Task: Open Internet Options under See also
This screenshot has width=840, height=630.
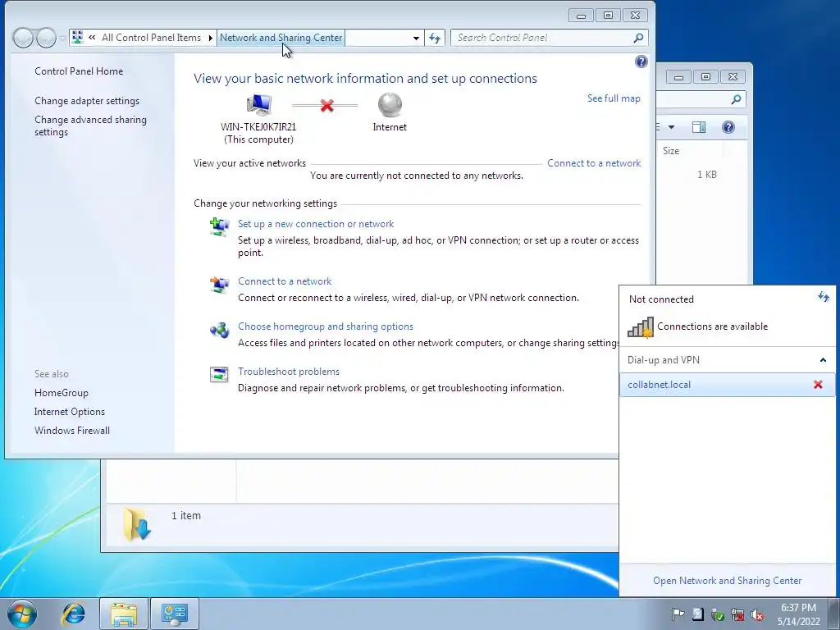Action: (70, 412)
